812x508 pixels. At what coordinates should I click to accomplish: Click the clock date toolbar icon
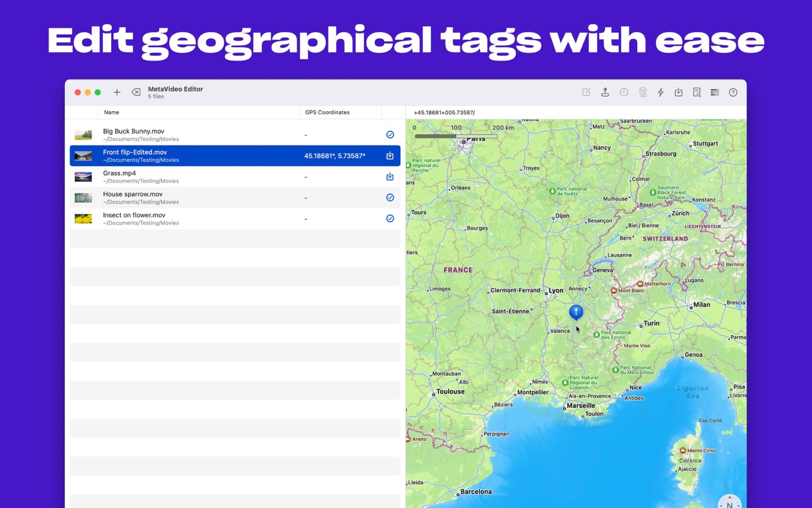[x=624, y=92]
